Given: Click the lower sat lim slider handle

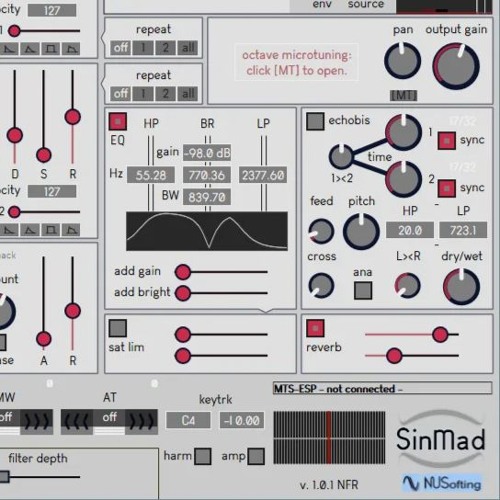Looking at the screenshot, I should tap(183, 356).
